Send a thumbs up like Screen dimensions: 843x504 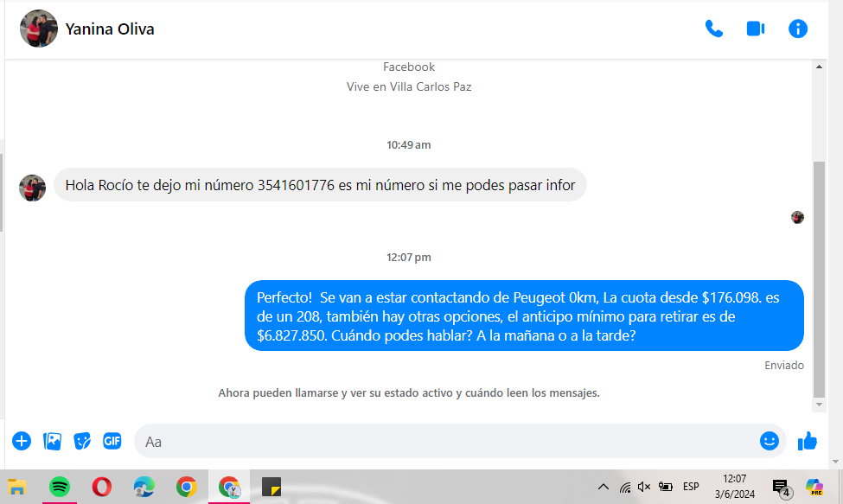click(x=808, y=441)
